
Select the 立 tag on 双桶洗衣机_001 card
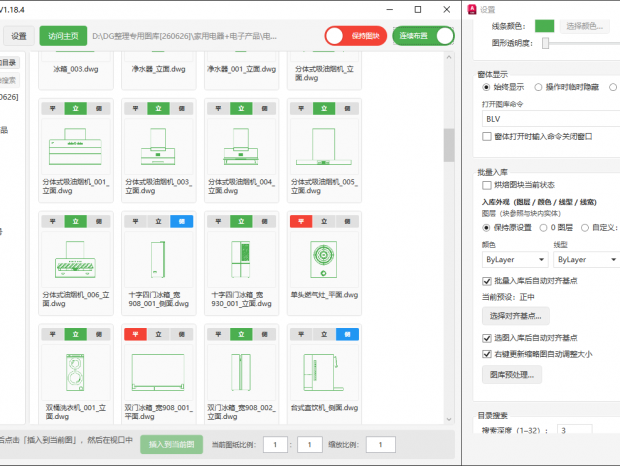point(76,334)
